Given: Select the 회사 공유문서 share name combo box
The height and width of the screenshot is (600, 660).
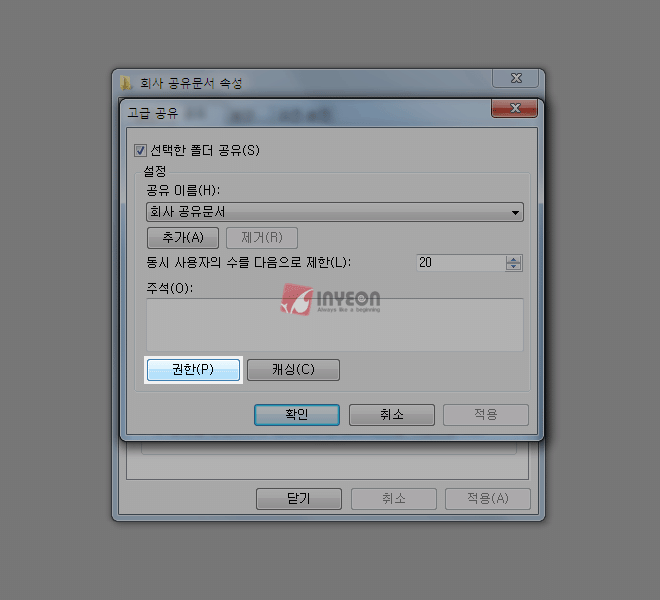Looking at the screenshot, I should coord(335,212).
